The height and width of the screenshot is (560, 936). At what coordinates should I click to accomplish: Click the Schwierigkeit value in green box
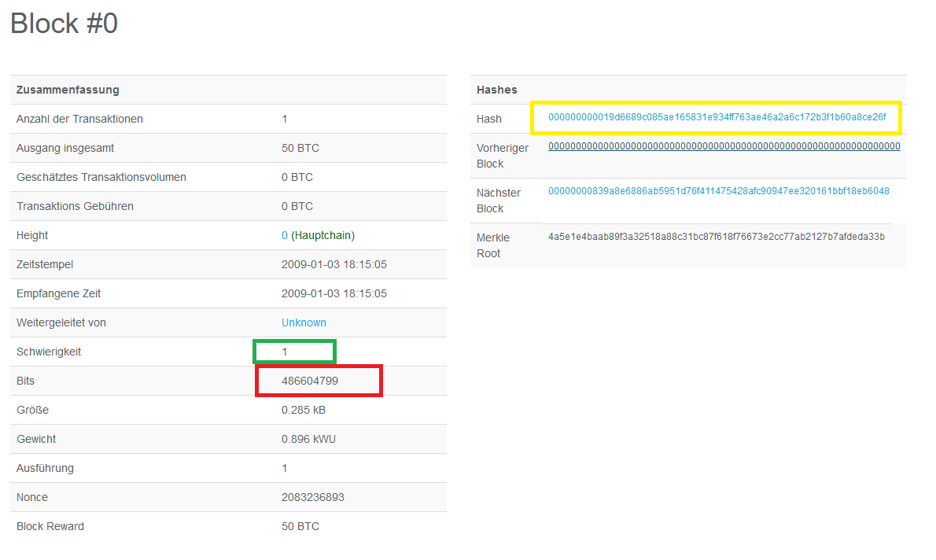(285, 352)
